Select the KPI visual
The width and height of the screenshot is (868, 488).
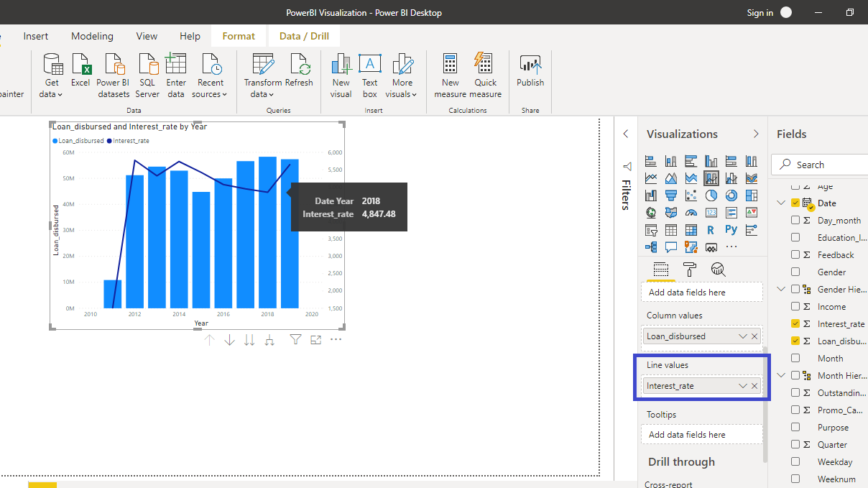click(x=752, y=212)
